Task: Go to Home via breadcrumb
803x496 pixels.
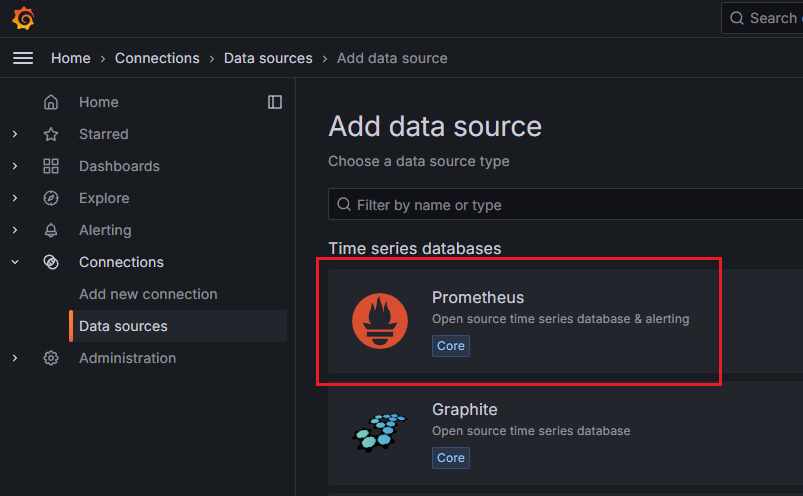Action: click(71, 58)
